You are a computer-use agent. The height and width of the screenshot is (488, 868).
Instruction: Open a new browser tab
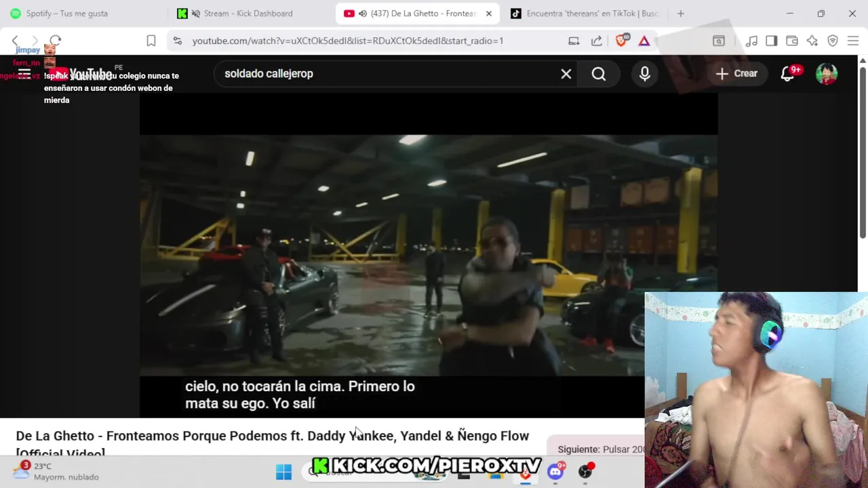[681, 14]
